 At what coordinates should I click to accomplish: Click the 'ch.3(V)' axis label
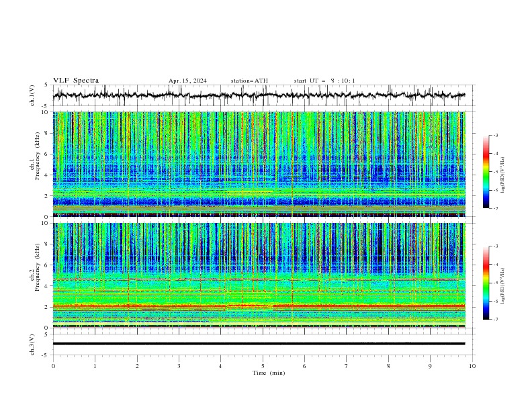32,345
